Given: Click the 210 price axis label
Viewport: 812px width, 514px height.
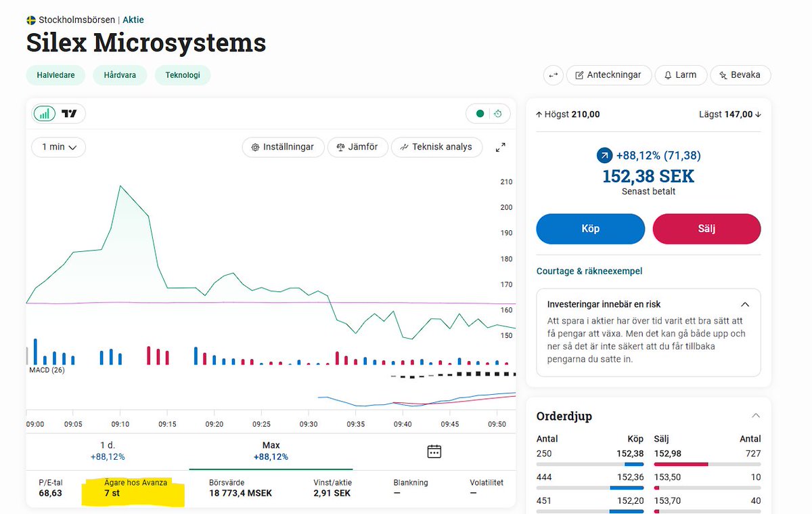Looking at the screenshot, I should [x=506, y=181].
